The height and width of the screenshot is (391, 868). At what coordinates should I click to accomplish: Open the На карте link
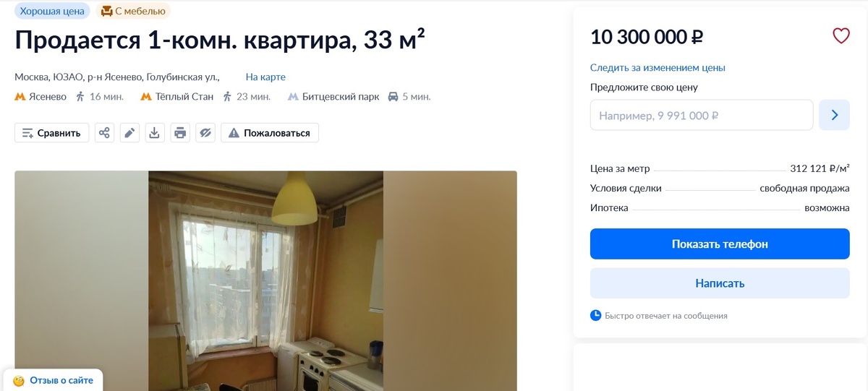265,77
